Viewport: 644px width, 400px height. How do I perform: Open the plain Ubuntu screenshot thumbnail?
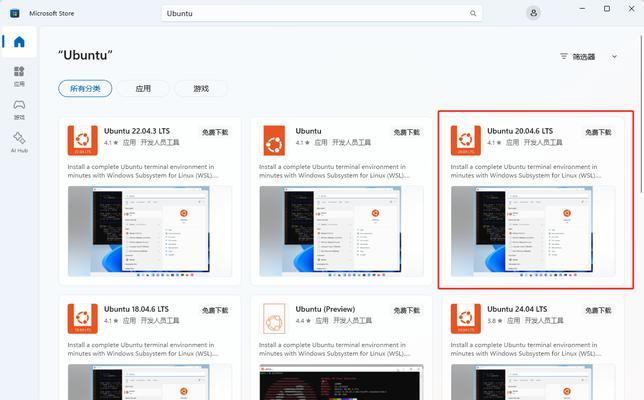click(x=341, y=231)
